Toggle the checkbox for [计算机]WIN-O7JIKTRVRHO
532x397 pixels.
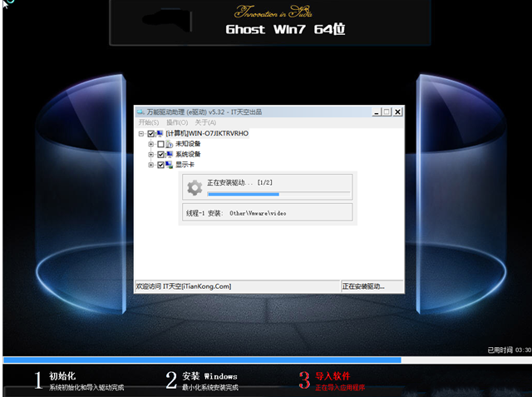click(x=151, y=134)
